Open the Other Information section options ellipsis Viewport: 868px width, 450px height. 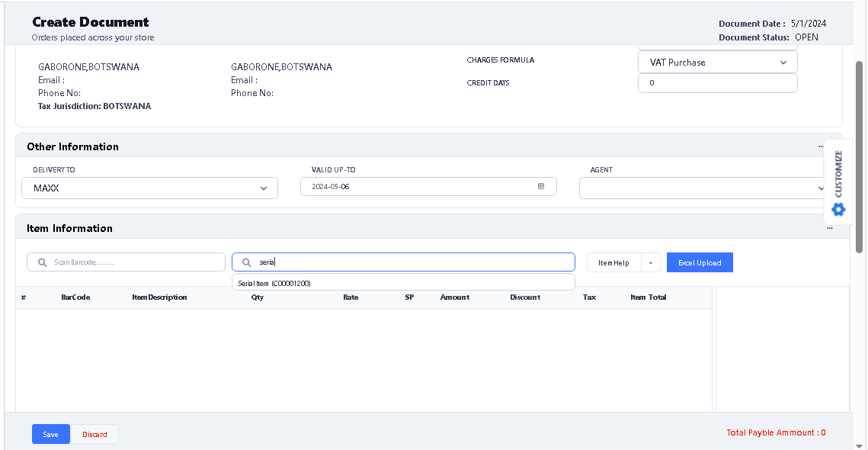point(821,146)
